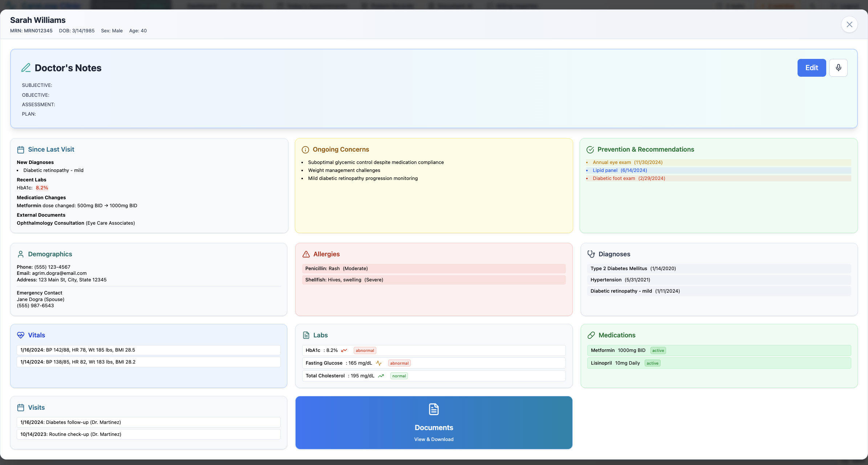This screenshot has height=465, width=868.
Task: Select the Diabetic foot exam recommendation
Action: 629,179
